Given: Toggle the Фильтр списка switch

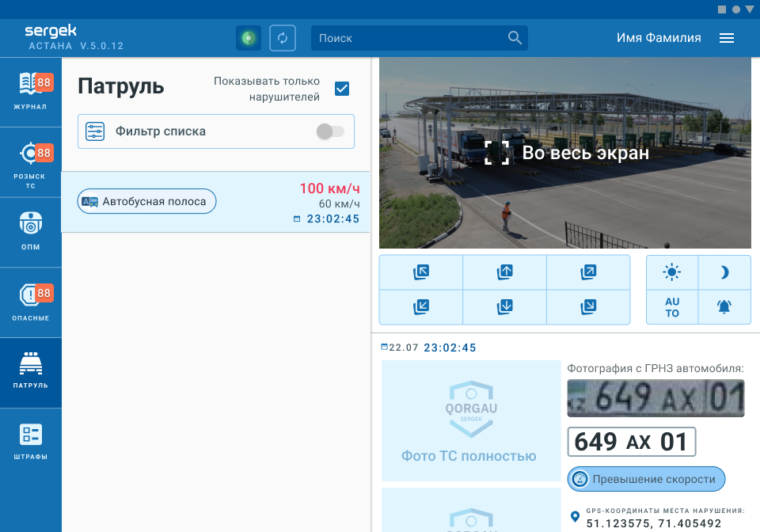Looking at the screenshot, I should tap(330, 131).
